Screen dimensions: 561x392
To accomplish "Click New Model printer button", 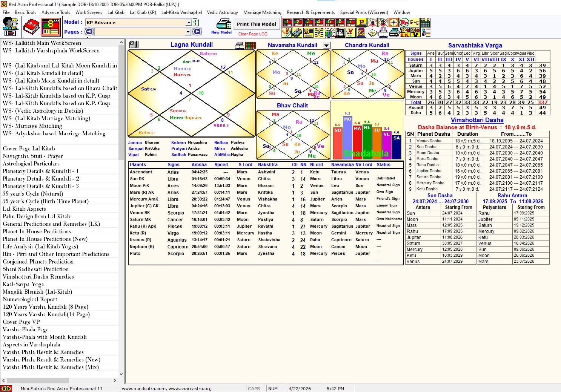I will pos(223,27).
